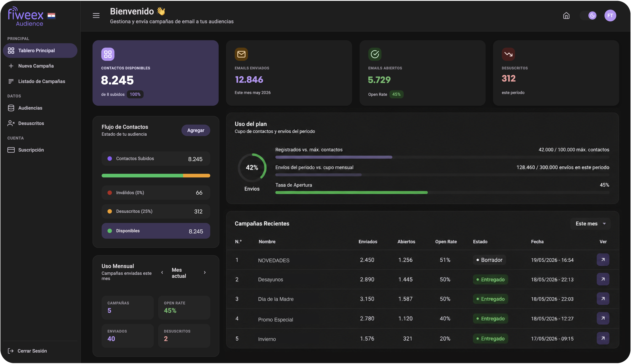Select Tablero Principal in sidebar
The width and height of the screenshot is (631, 364).
(40, 50)
